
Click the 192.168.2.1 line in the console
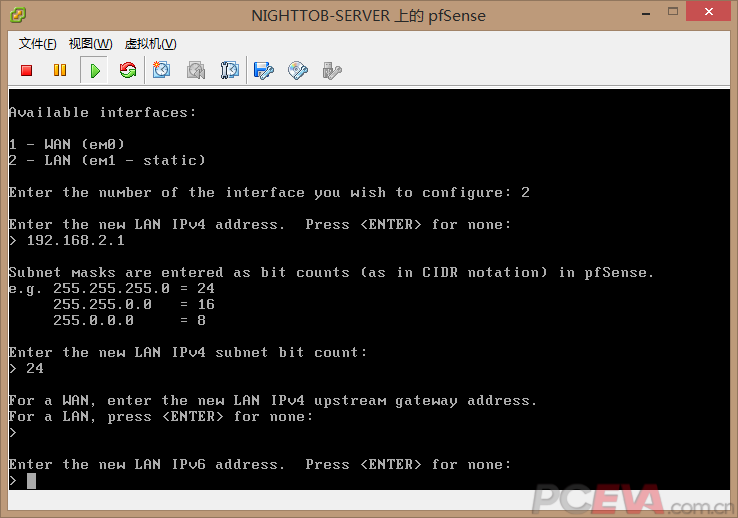72,241
